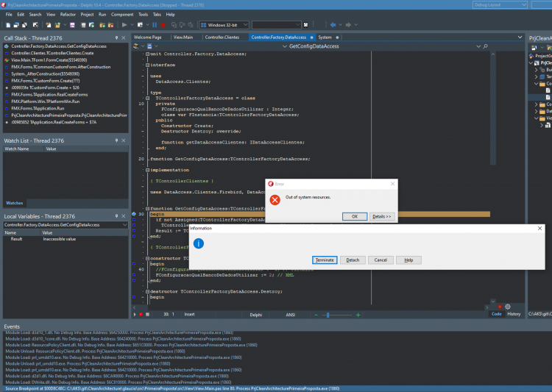The image size is (552, 392).
Task: Click the red Stop program toolbar icon
Action: point(163,25)
